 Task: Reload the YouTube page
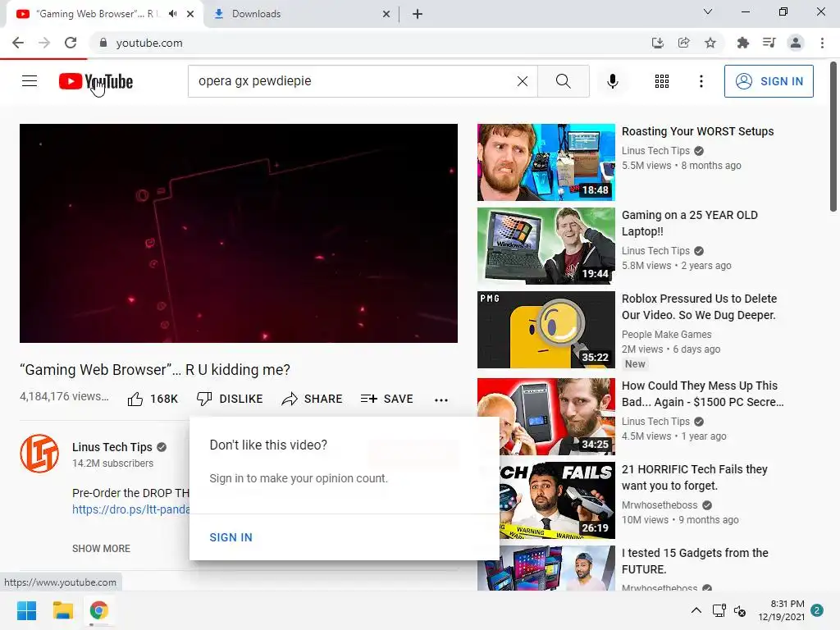(71, 43)
